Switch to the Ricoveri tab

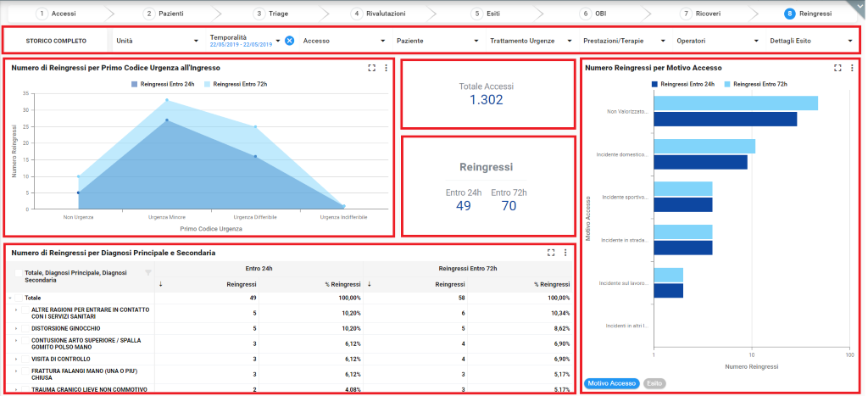click(702, 14)
